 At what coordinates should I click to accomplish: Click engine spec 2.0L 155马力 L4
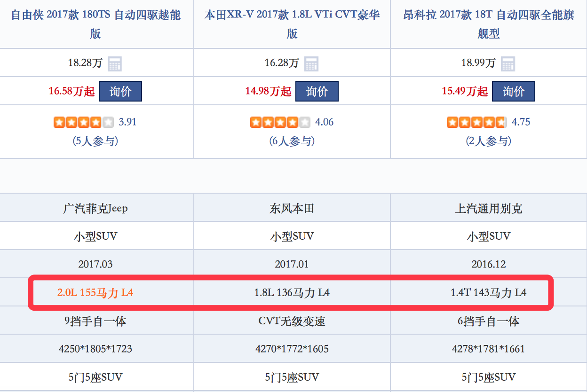click(95, 292)
